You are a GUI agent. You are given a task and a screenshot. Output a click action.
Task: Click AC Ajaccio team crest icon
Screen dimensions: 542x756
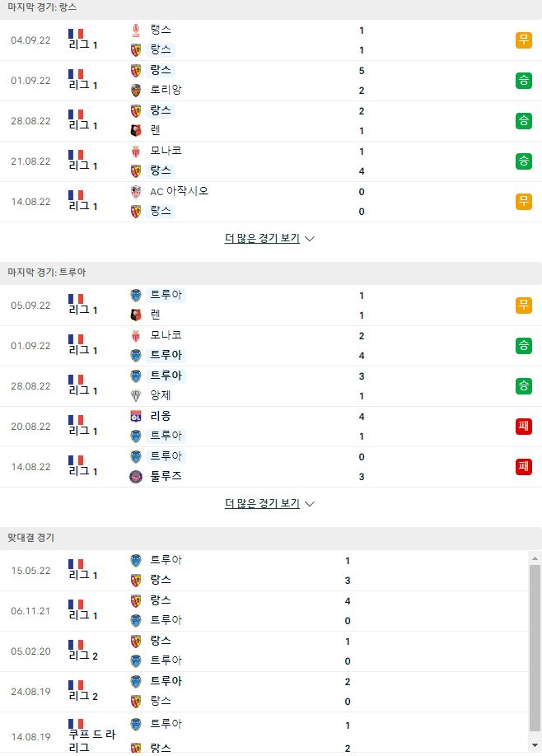pyautogui.click(x=136, y=191)
